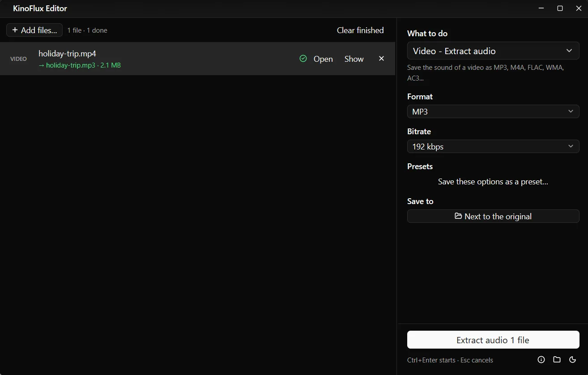Click Open for the converted file
Image resolution: width=588 pixels, height=375 pixels.
[x=323, y=59]
